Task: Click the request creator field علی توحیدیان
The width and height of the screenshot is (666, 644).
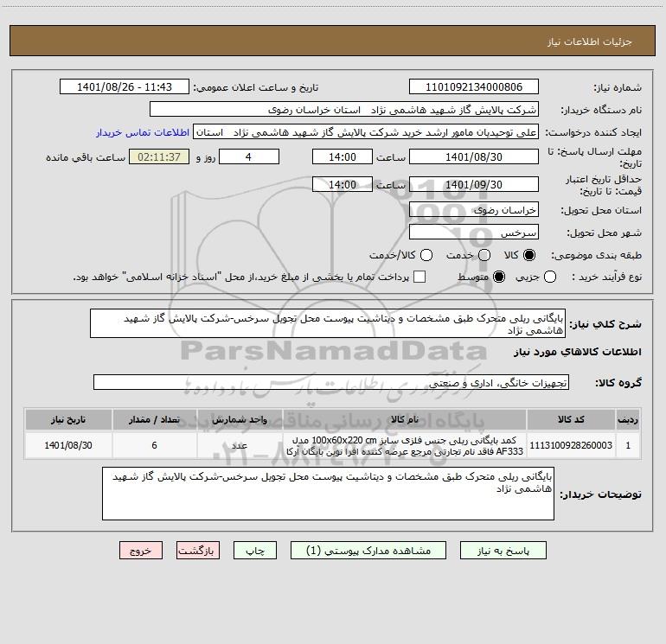Action: 366,132
